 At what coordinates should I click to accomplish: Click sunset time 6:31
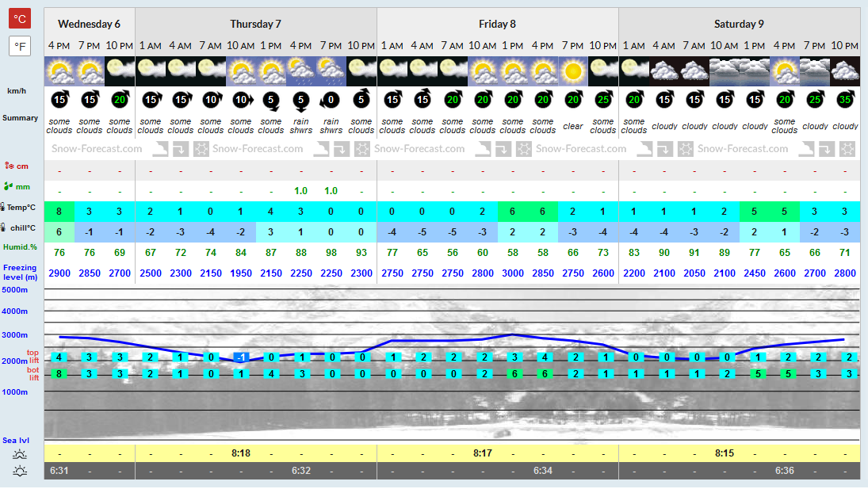pyautogui.click(x=59, y=471)
